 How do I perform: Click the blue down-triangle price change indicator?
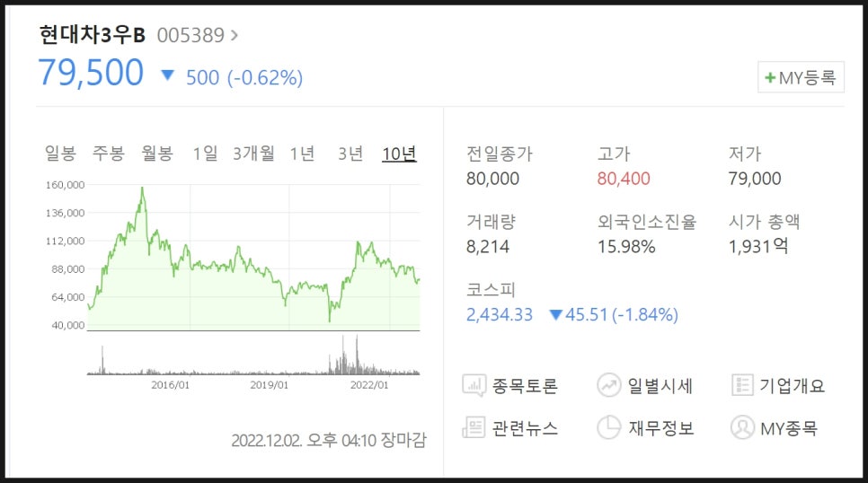pyautogui.click(x=167, y=75)
